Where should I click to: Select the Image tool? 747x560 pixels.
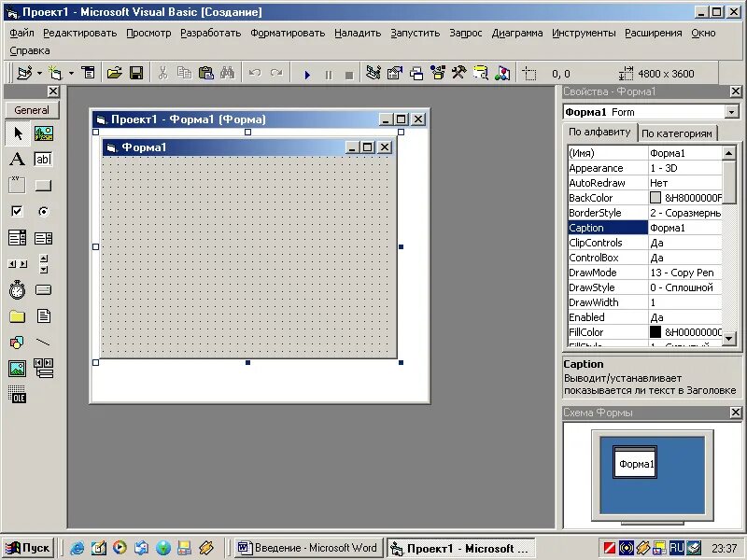point(17,368)
